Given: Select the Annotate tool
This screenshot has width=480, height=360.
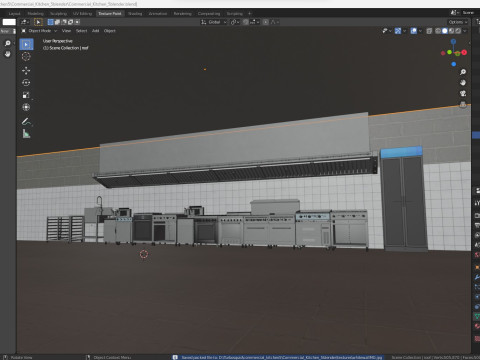Looking at the screenshot, I should (26, 122).
